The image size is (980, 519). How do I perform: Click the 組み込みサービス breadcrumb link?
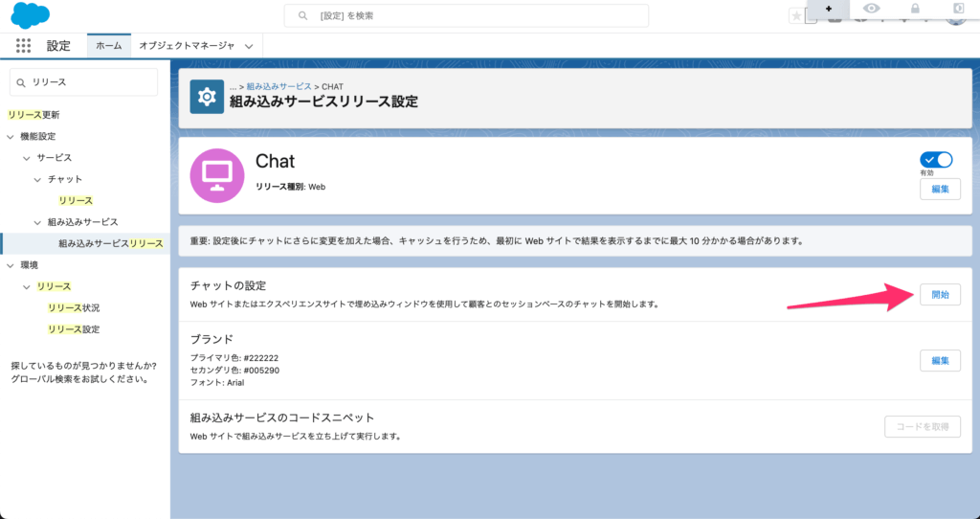coord(278,86)
